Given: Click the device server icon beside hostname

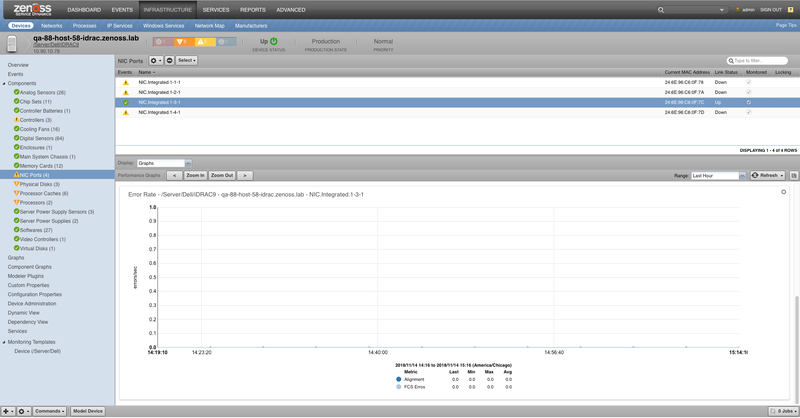Looking at the screenshot, I should coord(12,44).
